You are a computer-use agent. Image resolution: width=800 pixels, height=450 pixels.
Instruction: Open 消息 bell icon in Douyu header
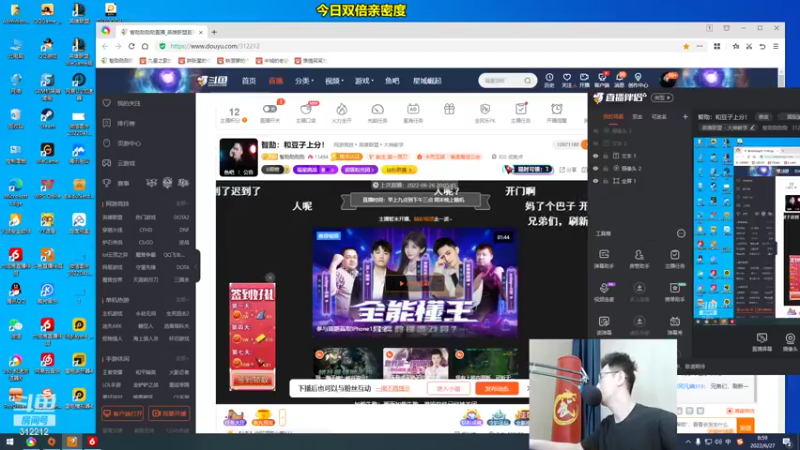[619, 78]
